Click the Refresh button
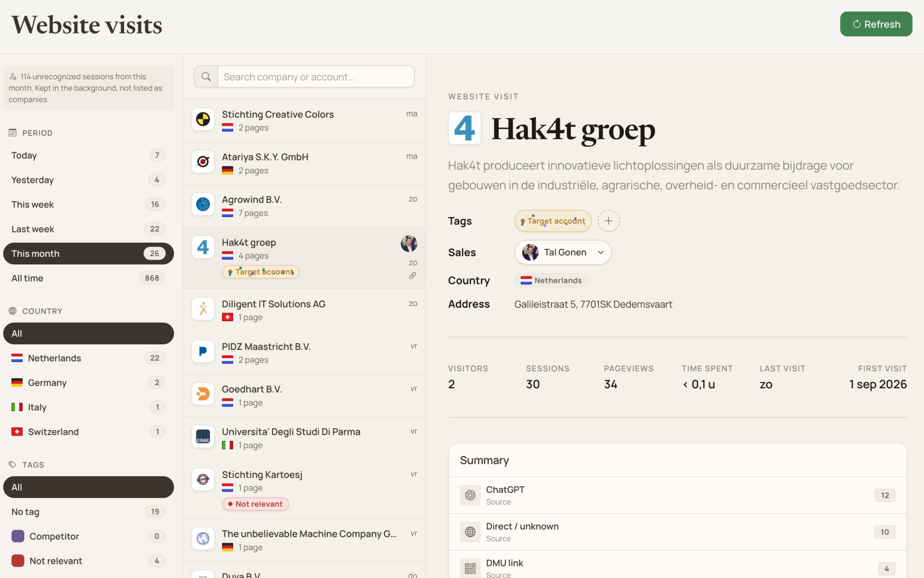Image resolution: width=924 pixels, height=578 pixels. pyautogui.click(x=876, y=24)
